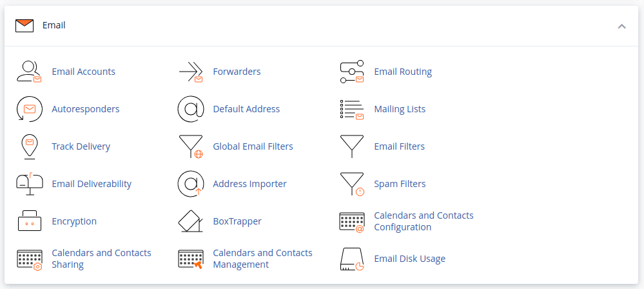
Task: Open Calendars and Contacts Sharing link
Action: click(101, 259)
